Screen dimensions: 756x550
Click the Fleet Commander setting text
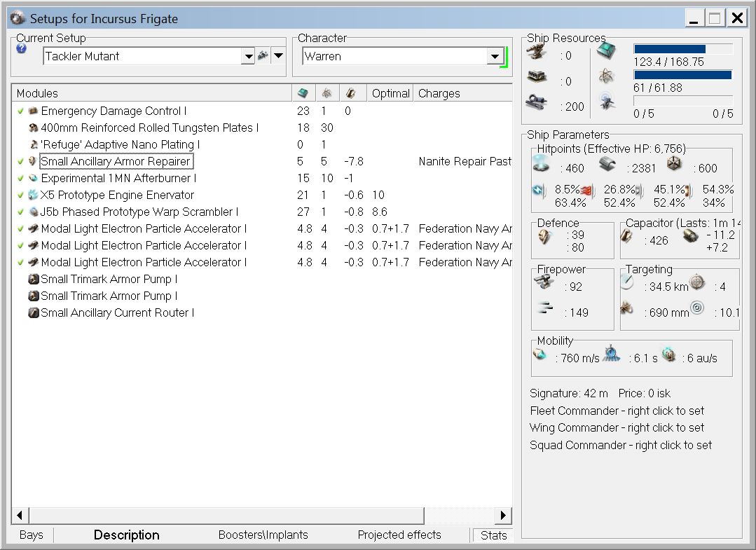pyautogui.click(x=617, y=411)
